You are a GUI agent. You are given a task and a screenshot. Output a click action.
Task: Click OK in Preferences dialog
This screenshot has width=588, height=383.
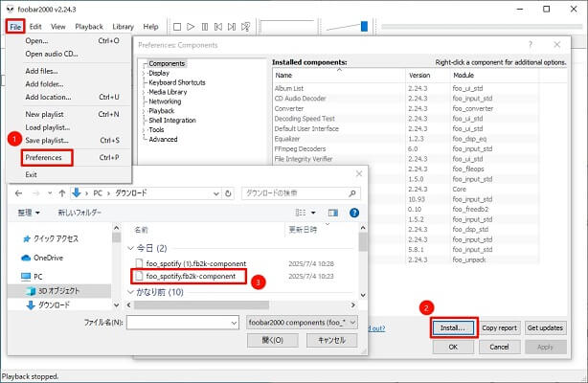pos(453,347)
